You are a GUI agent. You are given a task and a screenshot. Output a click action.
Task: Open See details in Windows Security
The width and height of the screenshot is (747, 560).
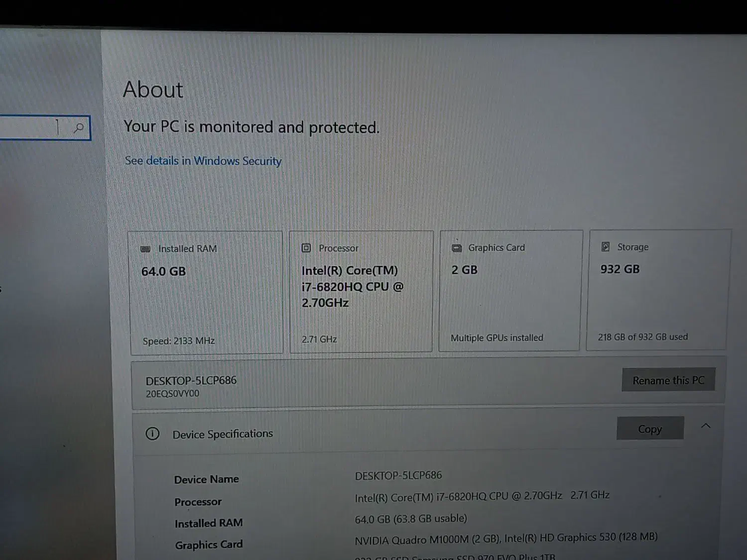click(x=203, y=161)
